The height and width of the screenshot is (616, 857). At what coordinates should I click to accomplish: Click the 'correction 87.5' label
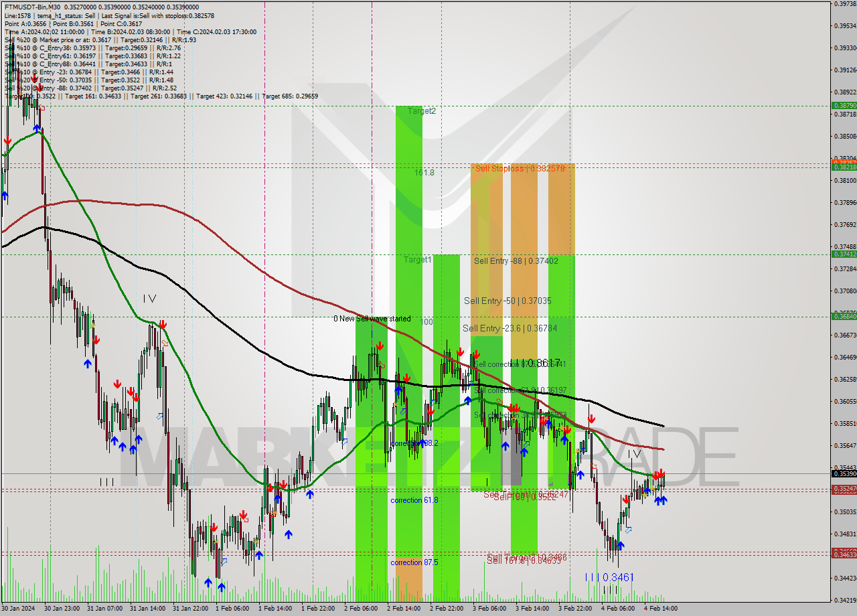[414, 562]
